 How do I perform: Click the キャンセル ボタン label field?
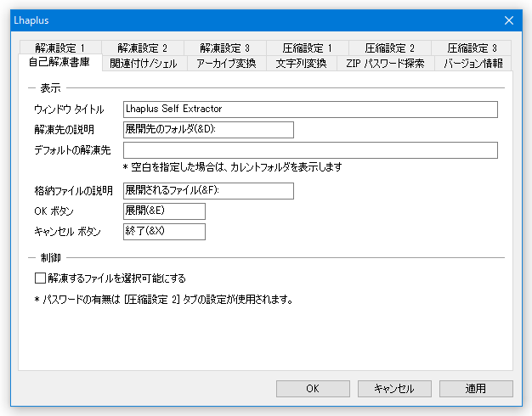click(164, 231)
